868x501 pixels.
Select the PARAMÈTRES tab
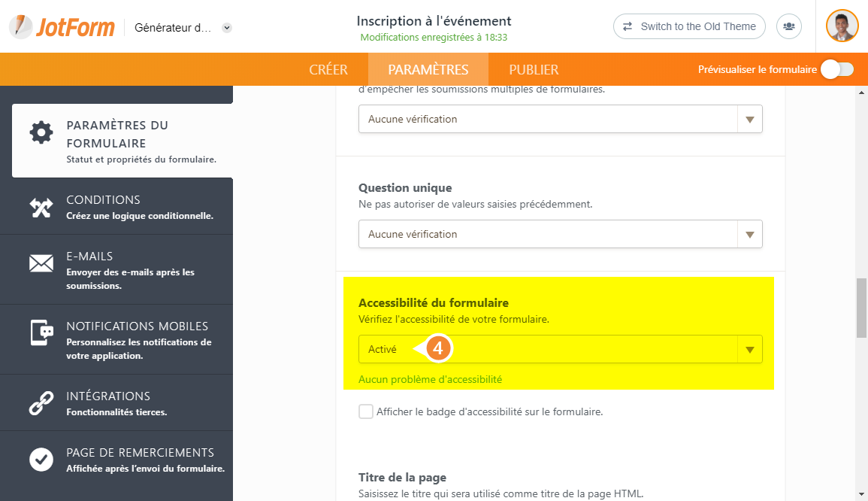coord(428,69)
